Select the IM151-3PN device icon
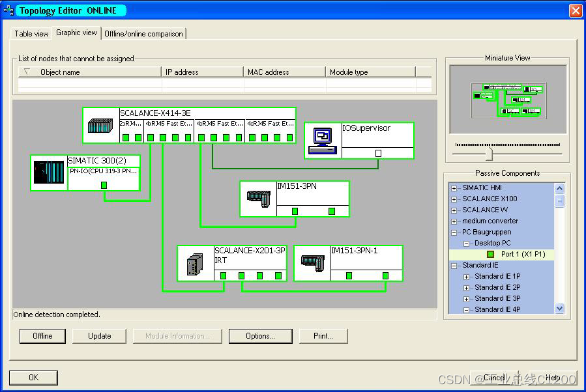The height and width of the screenshot is (392, 586). [x=259, y=199]
